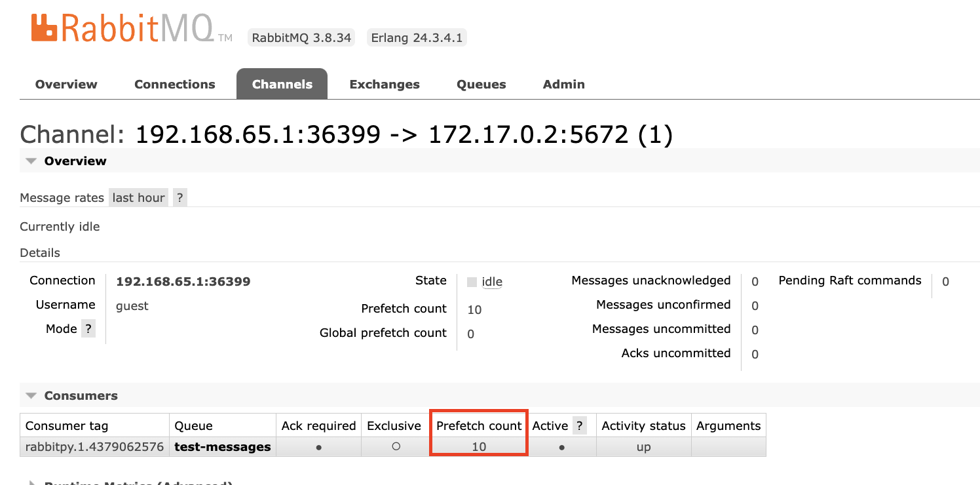Viewport: 980px width, 485px height.
Task: Change the 'last hour' message rates range
Action: click(138, 197)
